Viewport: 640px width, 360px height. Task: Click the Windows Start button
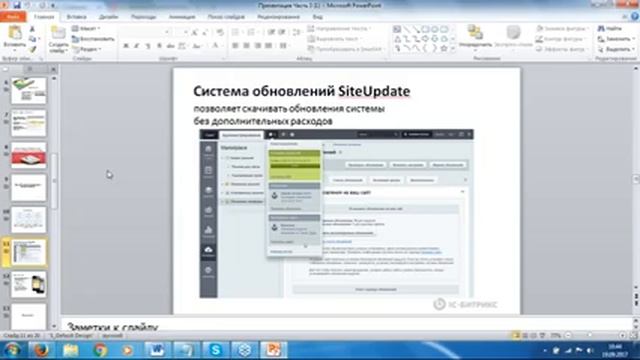(12, 350)
